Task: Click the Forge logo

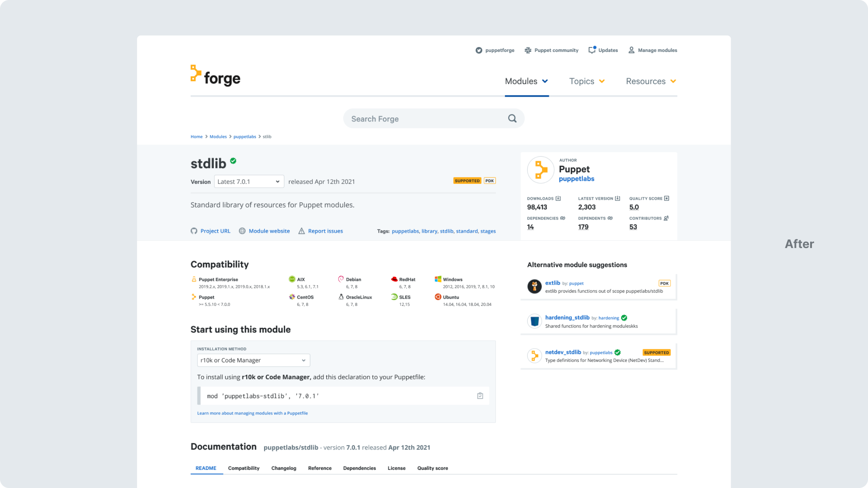Action: pos(215,76)
